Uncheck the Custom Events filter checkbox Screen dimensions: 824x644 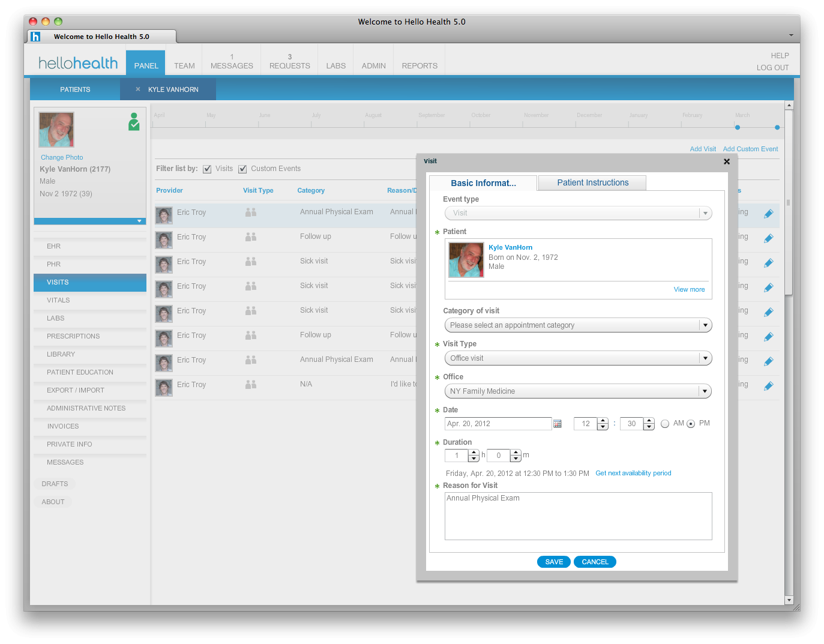click(x=242, y=169)
